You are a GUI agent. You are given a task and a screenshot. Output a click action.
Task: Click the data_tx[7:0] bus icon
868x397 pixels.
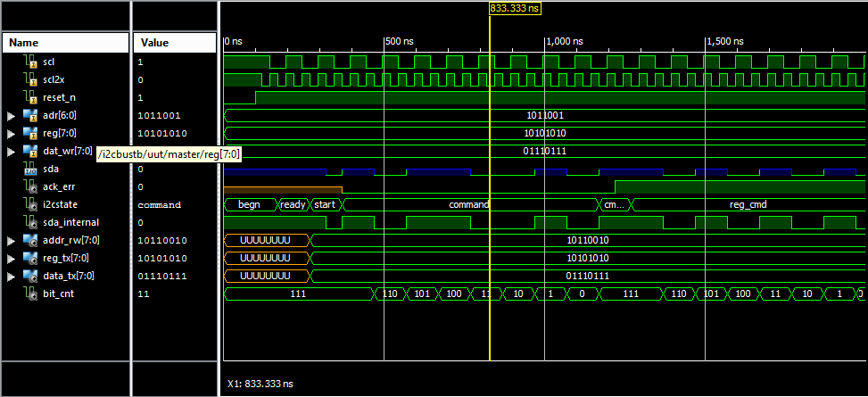click(x=30, y=275)
